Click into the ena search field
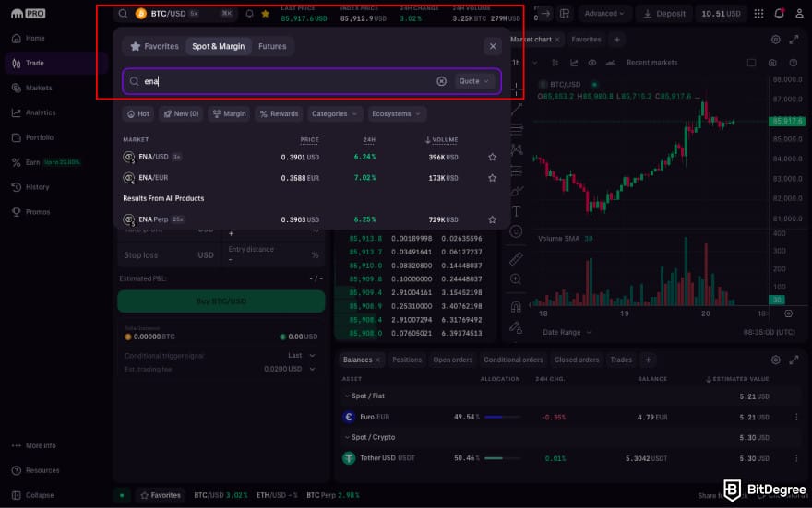The image size is (812, 508). 312,81
